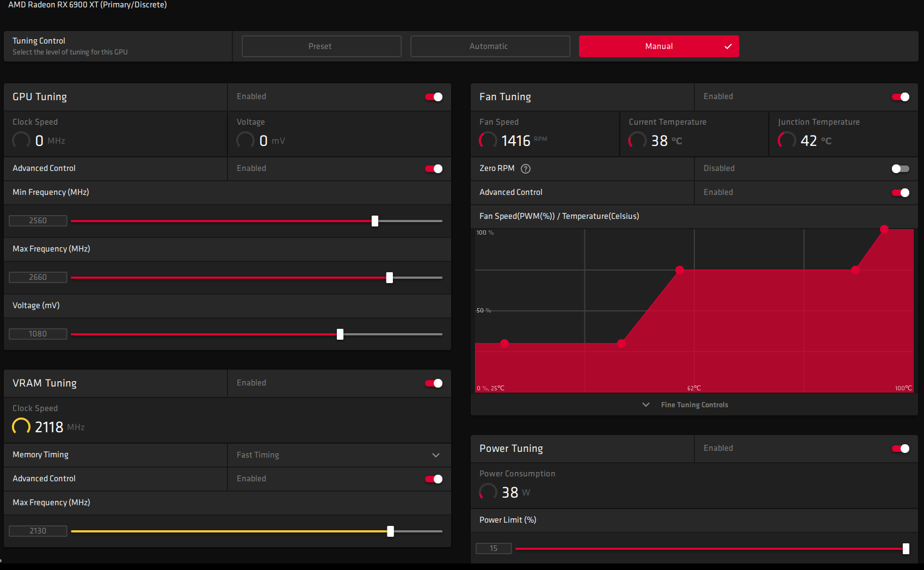
Task: Select the Preset tuning control button
Action: point(322,46)
